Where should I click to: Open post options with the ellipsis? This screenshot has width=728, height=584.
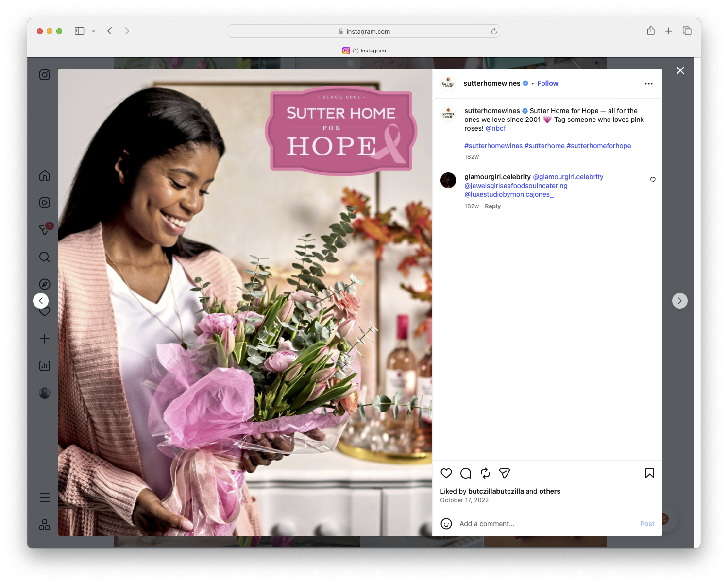649,83
